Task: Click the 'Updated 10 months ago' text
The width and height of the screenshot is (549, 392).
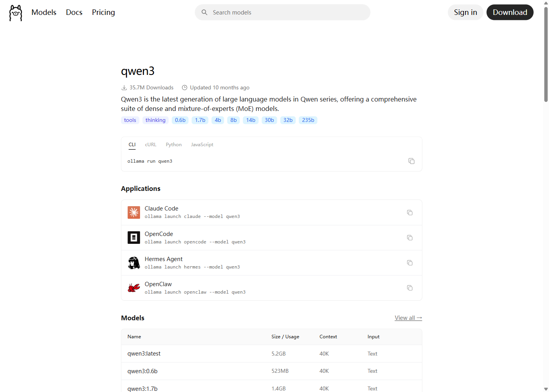Action: [x=220, y=88]
